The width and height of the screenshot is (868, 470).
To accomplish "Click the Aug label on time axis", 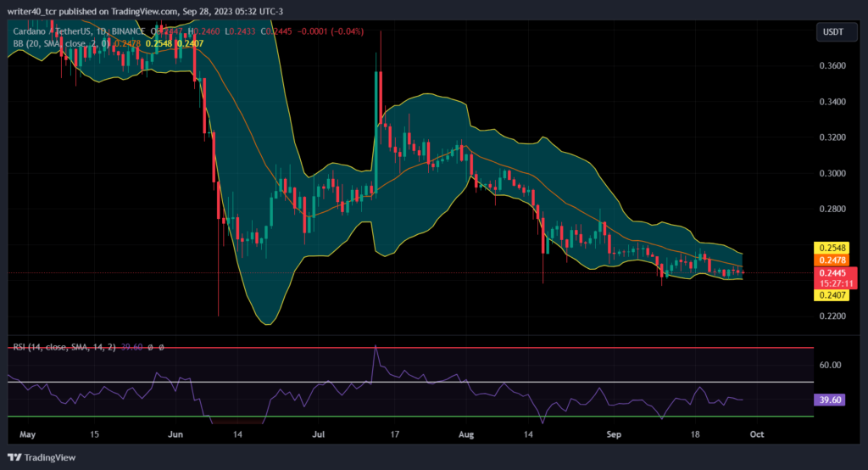I will click(x=466, y=434).
